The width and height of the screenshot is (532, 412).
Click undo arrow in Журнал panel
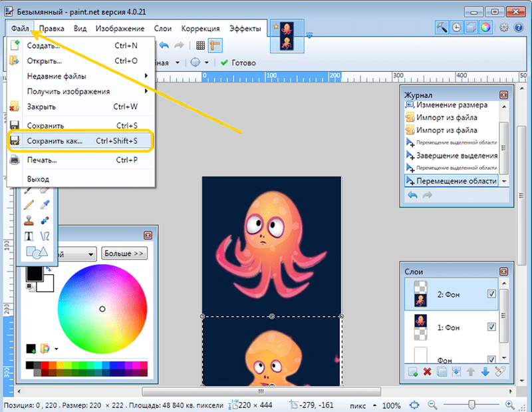tap(412, 195)
